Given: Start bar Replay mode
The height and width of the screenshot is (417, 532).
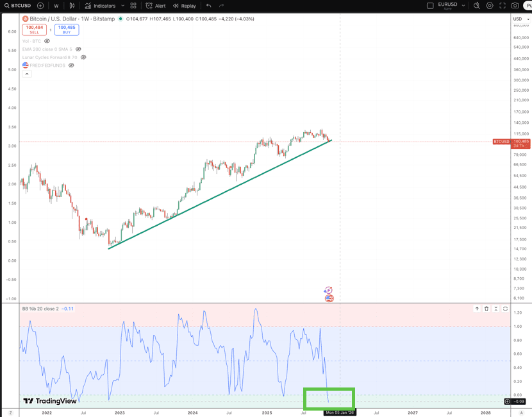Looking at the screenshot, I should [x=185, y=6].
